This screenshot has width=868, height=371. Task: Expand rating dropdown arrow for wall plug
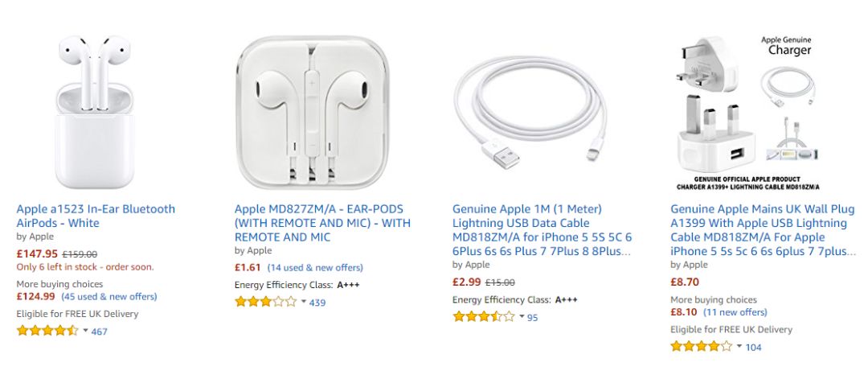[x=740, y=347]
